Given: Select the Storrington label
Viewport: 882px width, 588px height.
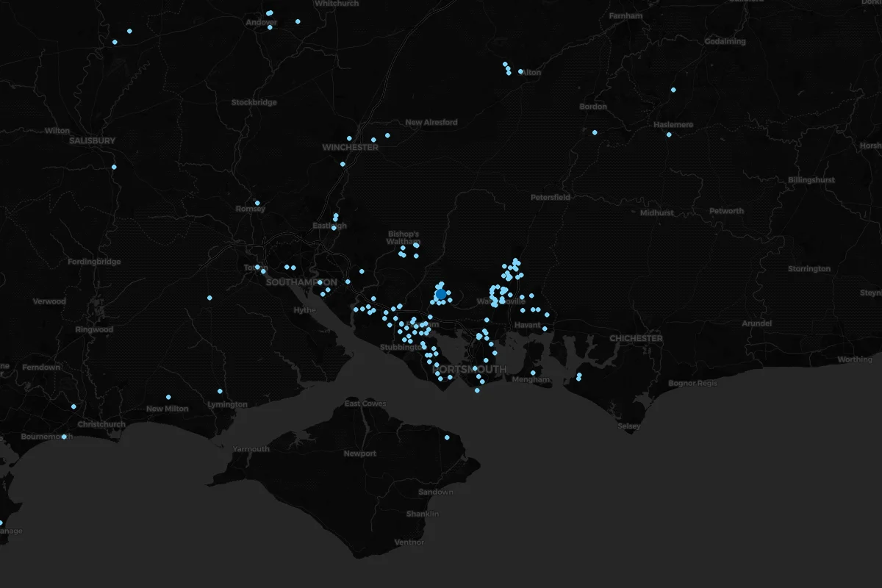Looking at the screenshot, I should pyautogui.click(x=809, y=268).
